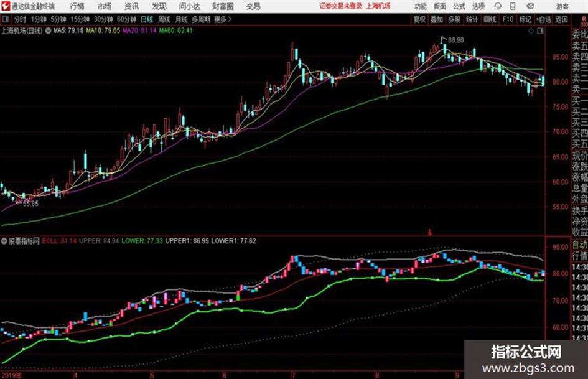Screen dimensions: 588x379
Task: Expand the MA indicator dropdown beside 上海机场(日线)
Action: 48,30
